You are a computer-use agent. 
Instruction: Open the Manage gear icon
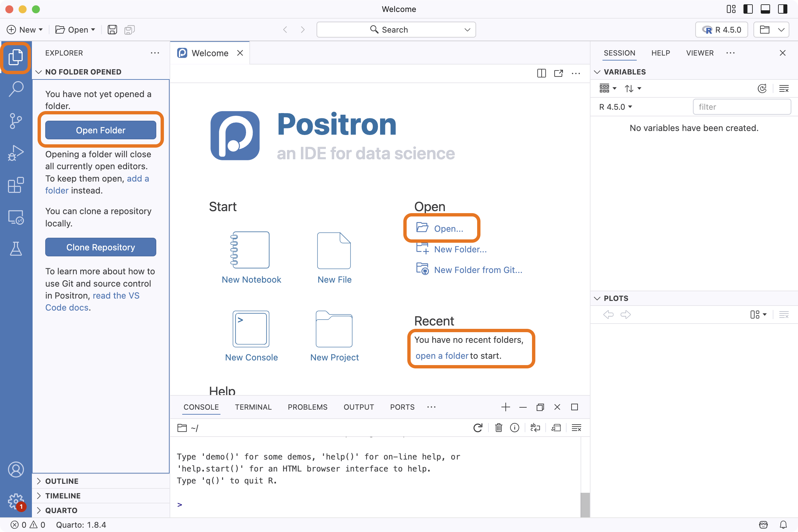16,501
